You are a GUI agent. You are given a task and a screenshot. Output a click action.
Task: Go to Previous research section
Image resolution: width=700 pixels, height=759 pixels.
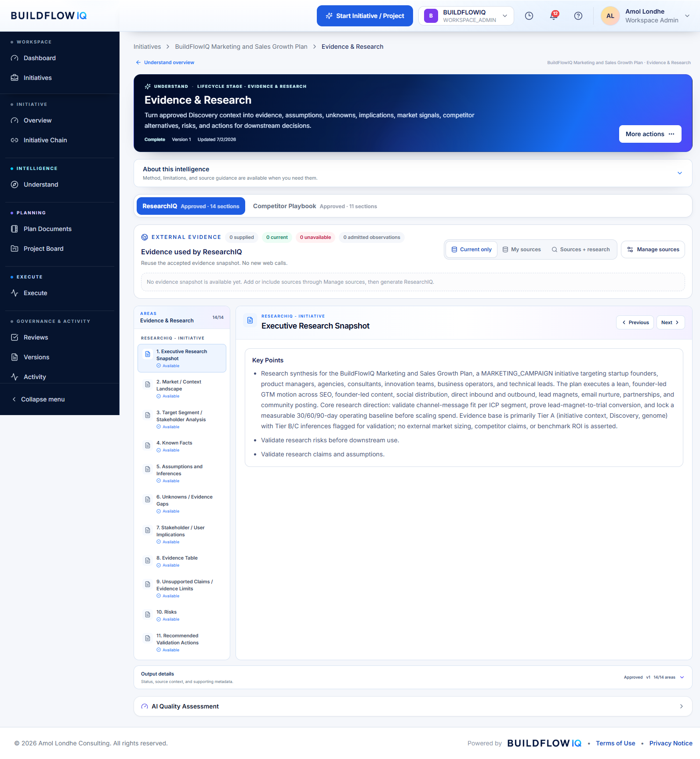(x=635, y=322)
